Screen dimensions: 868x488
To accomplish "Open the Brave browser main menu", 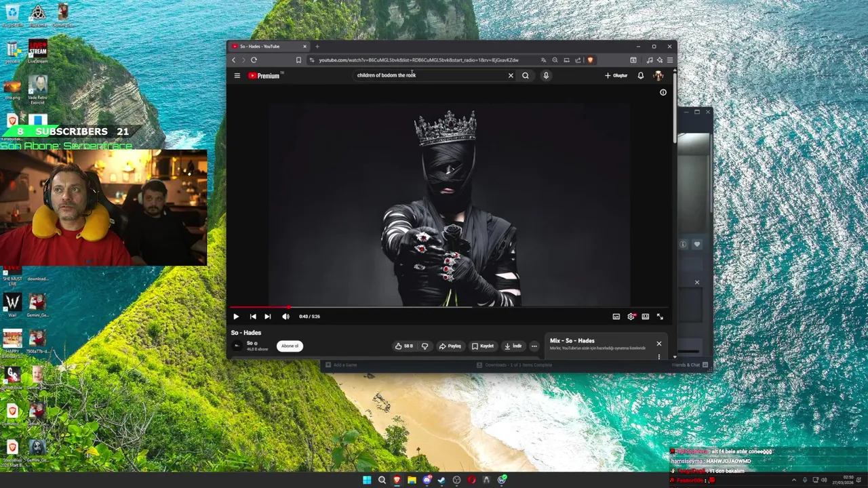I will point(670,60).
